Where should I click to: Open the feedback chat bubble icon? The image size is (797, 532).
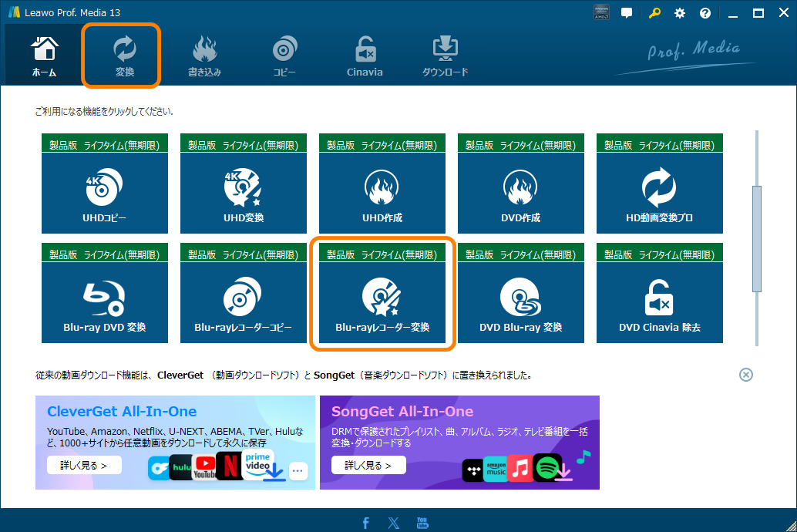627,12
